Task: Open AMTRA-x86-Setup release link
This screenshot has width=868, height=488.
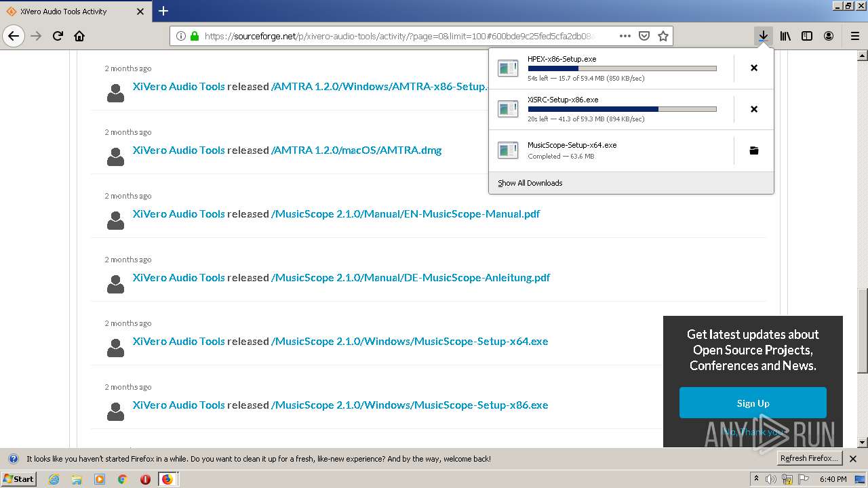Action: (380, 86)
